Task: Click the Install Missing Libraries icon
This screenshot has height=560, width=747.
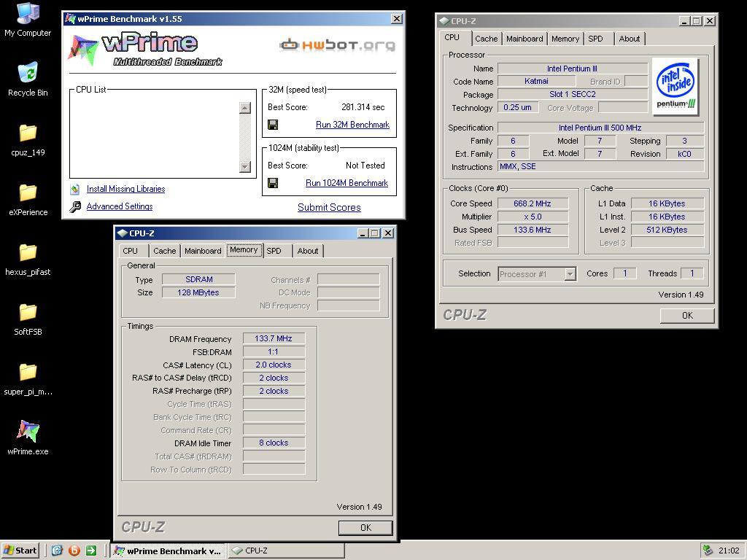Action: click(x=75, y=189)
